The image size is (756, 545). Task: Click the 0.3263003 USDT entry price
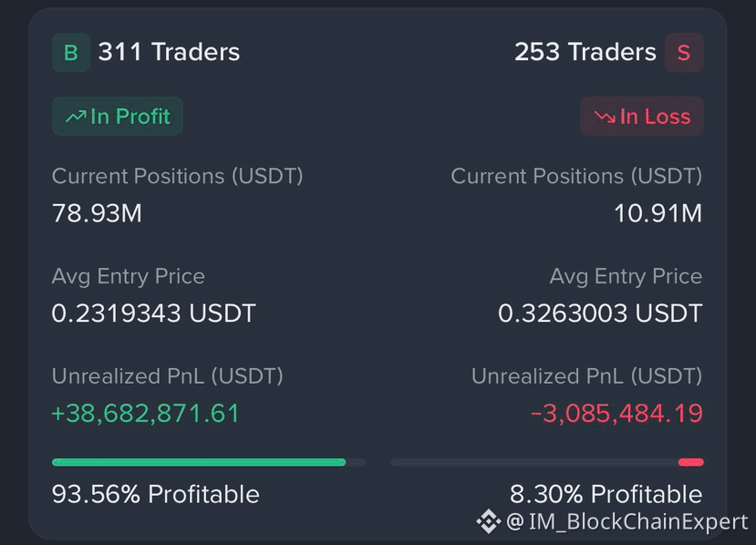click(x=600, y=314)
